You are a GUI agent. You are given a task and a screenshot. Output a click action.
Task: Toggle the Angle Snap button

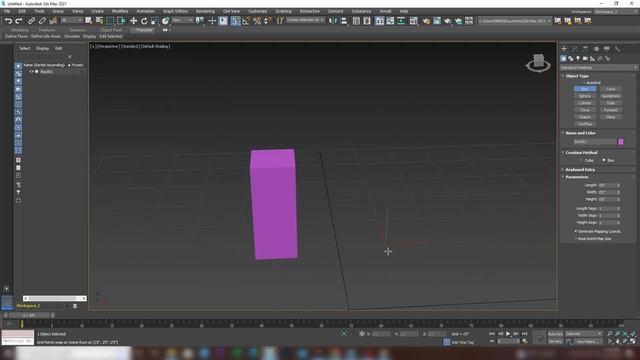[246, 21]
